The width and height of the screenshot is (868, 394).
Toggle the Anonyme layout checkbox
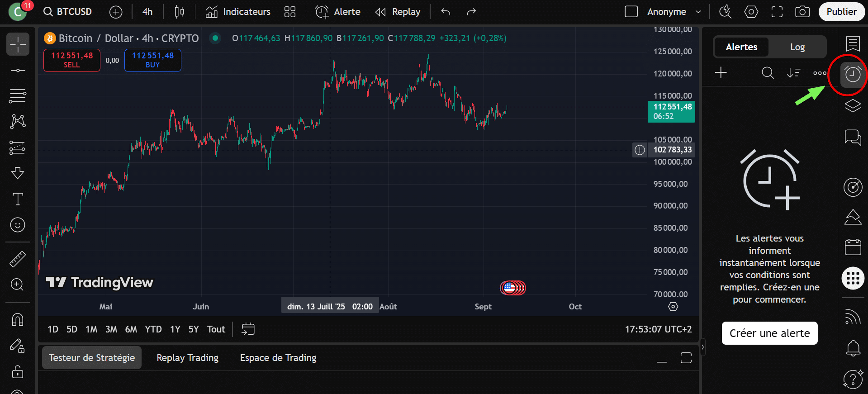631,12
